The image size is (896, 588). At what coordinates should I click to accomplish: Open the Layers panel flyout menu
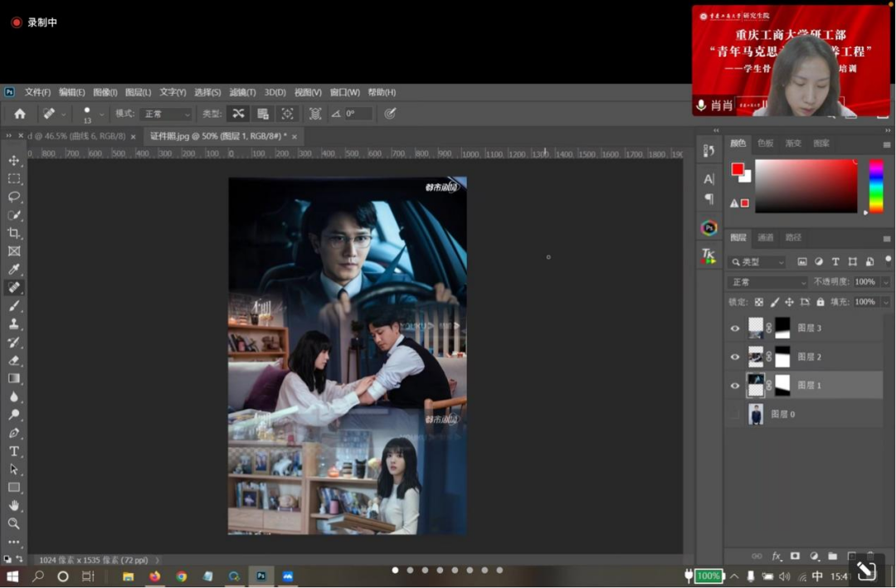pos(886,239)
